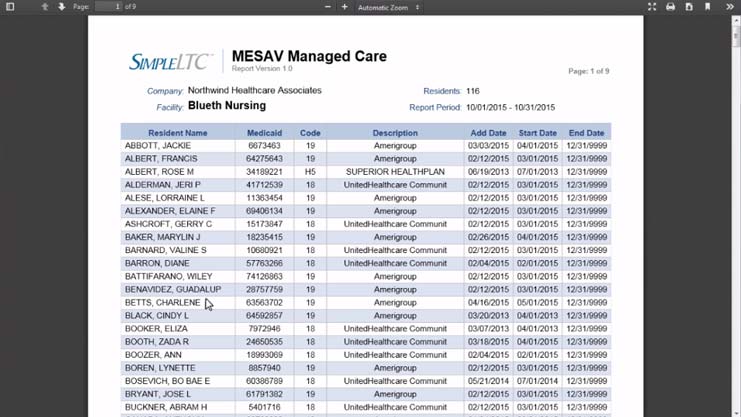Expand the additional tools menu
Viewport: 741px width, 417px height.
point(731,7)
